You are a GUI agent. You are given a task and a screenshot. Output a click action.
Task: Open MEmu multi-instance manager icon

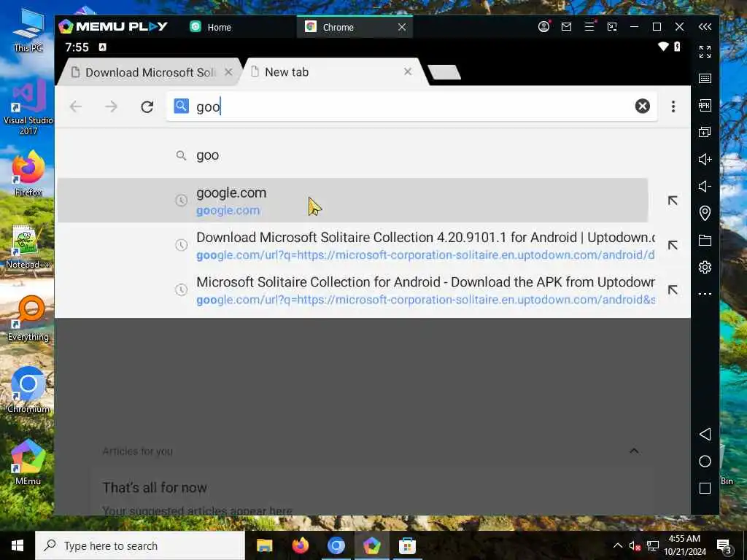pos(705,132)
